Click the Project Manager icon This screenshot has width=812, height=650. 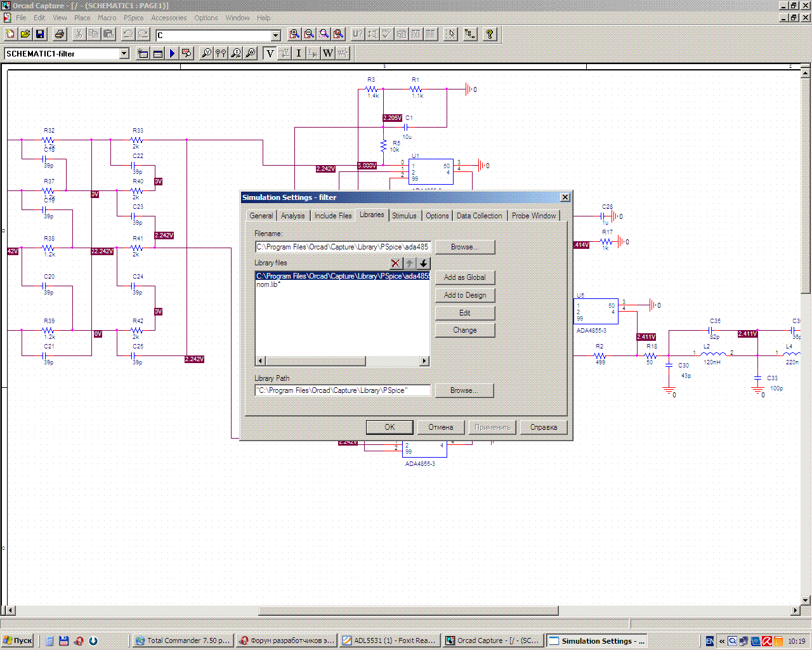click(x=470, y=34)
